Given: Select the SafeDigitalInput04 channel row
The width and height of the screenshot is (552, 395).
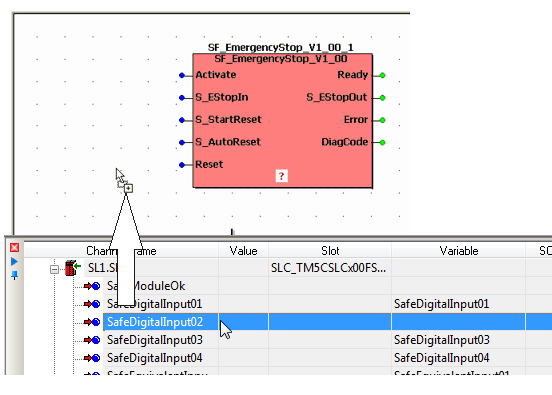Looking at the screenshot, I should point(327,358).
